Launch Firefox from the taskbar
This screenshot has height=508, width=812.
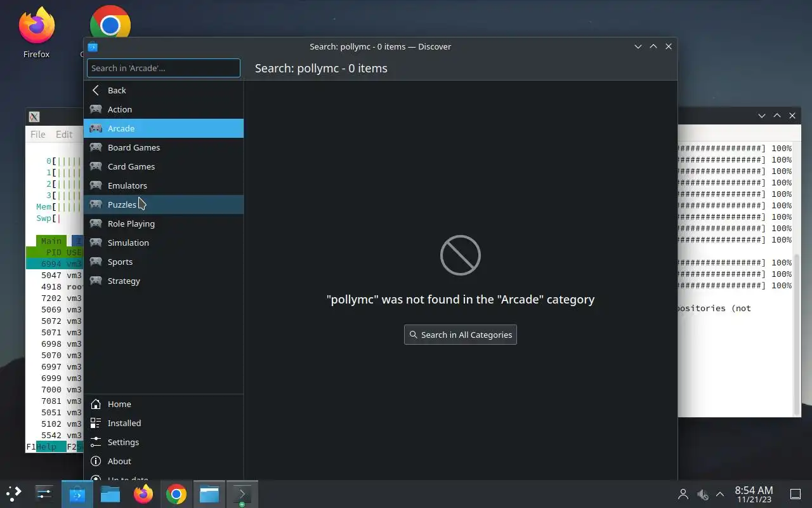(x=143, y=493)
